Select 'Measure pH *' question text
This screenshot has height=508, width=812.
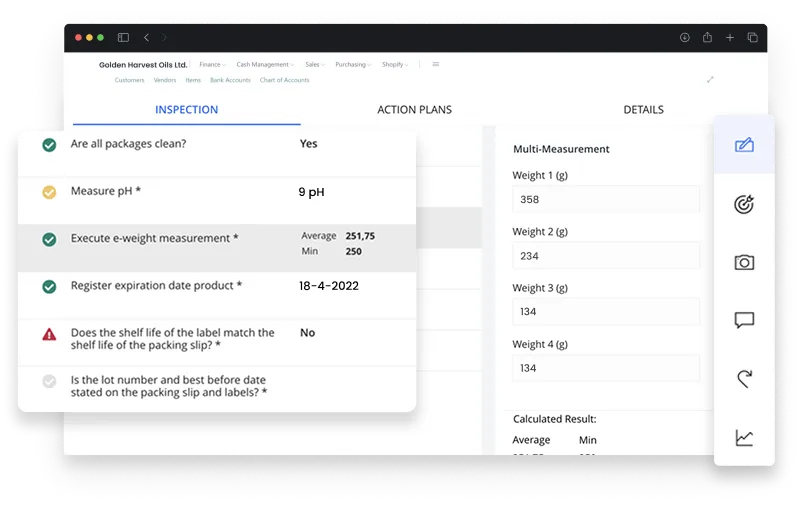106,191
